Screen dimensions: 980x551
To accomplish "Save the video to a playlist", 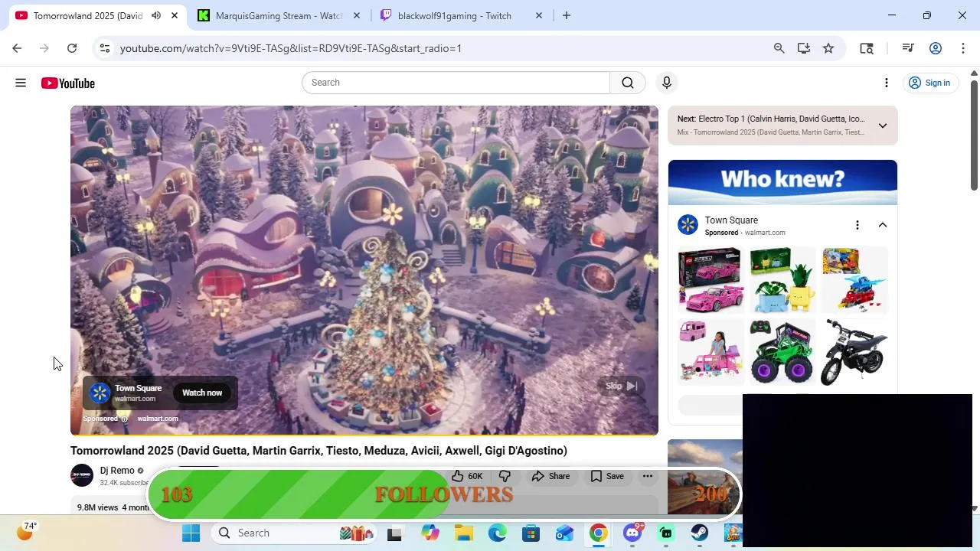I will pos(607,476).
